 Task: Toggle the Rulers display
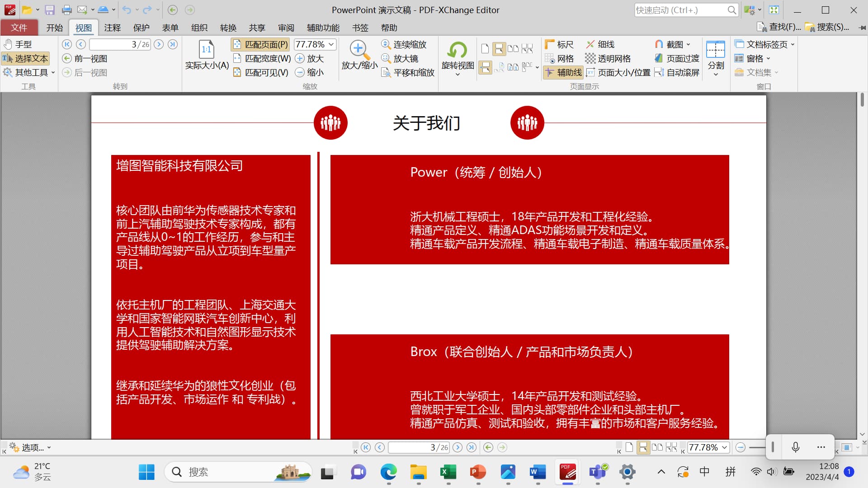(560, 44)
